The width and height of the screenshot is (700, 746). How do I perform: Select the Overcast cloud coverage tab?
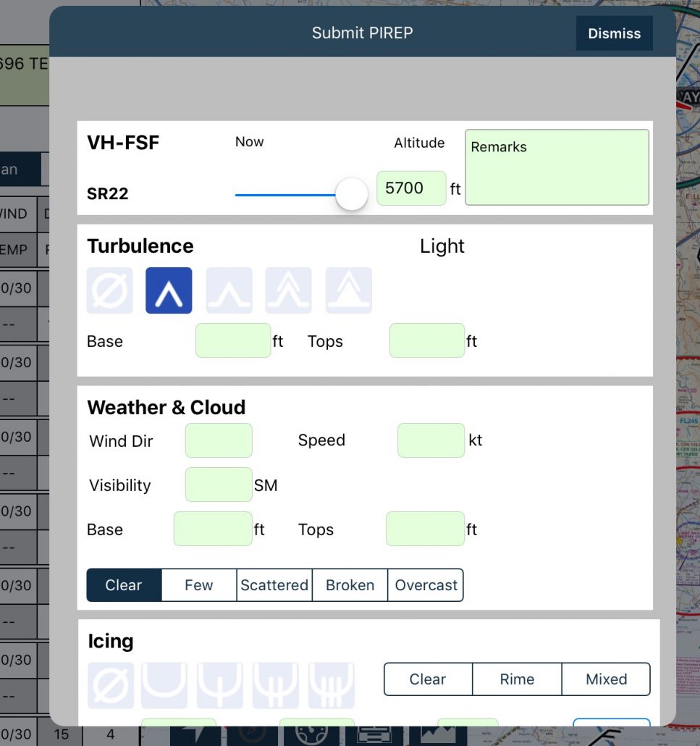426,585
